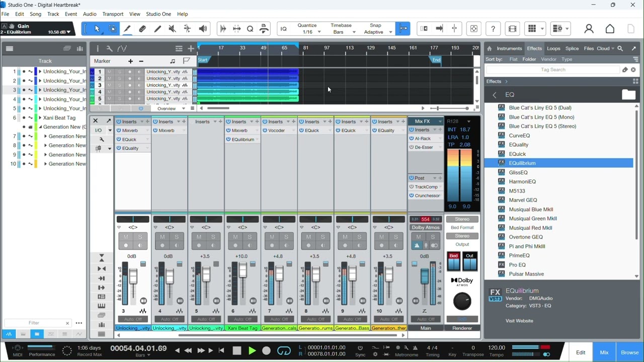The image size is (644, 362).
Task: Switch to the Loops browser tab
Action: point(553,48)
